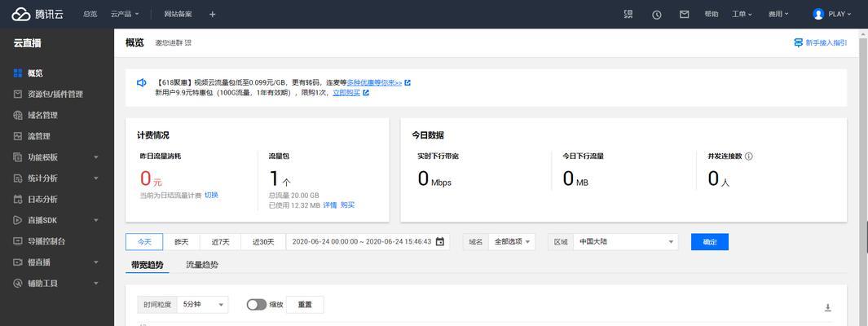Image resolution: width=868 pixels, height=326 pixels.
Task: Toggle the 缩放 zoom switch
Action: [x=256, y=305]
